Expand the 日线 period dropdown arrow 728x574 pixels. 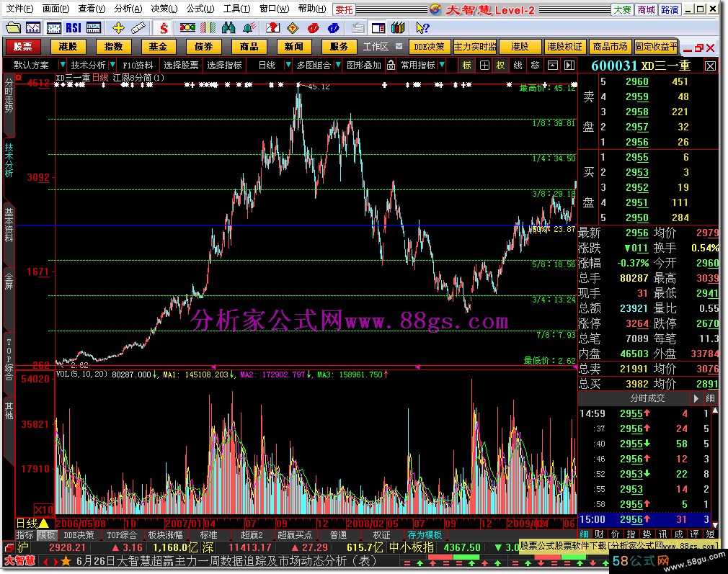(288, 65)
